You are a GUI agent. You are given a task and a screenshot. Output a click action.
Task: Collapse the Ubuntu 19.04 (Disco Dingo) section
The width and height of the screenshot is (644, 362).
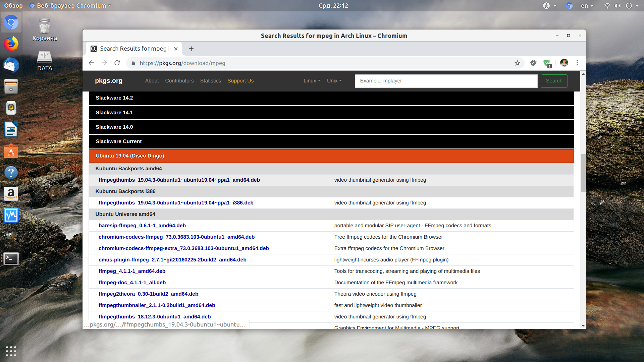pyautogui.click(x=331, y=156)
